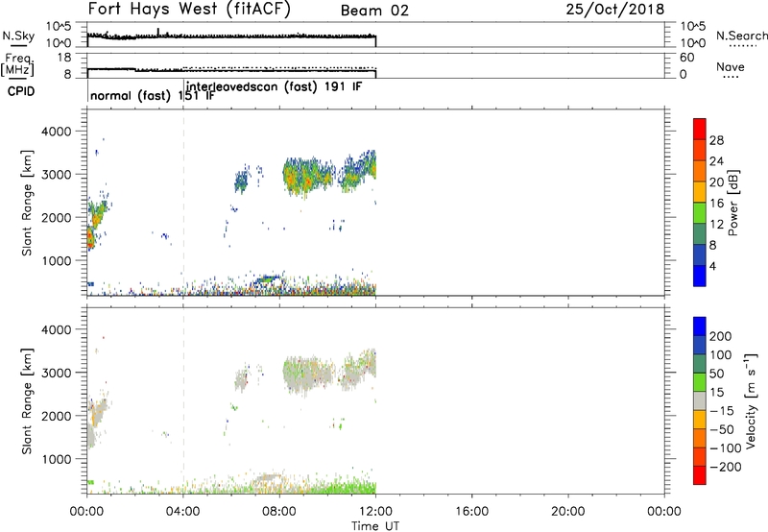Click the "04:00" time axis label
This screenshot has width=768, height=532.
[183, 512]
